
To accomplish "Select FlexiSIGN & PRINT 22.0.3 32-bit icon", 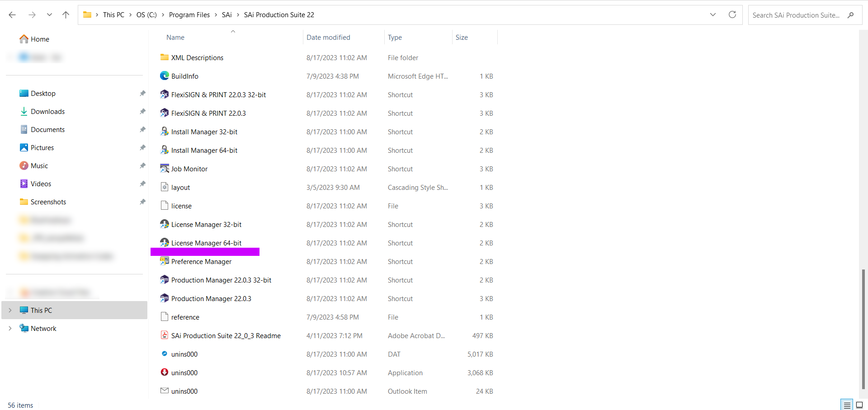I will click(165, 94).
